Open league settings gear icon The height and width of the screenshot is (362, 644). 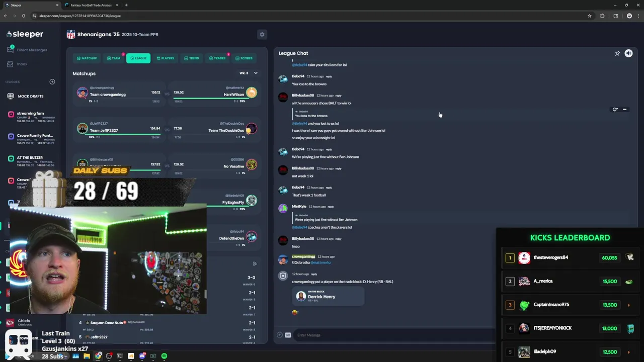[262, 34]
